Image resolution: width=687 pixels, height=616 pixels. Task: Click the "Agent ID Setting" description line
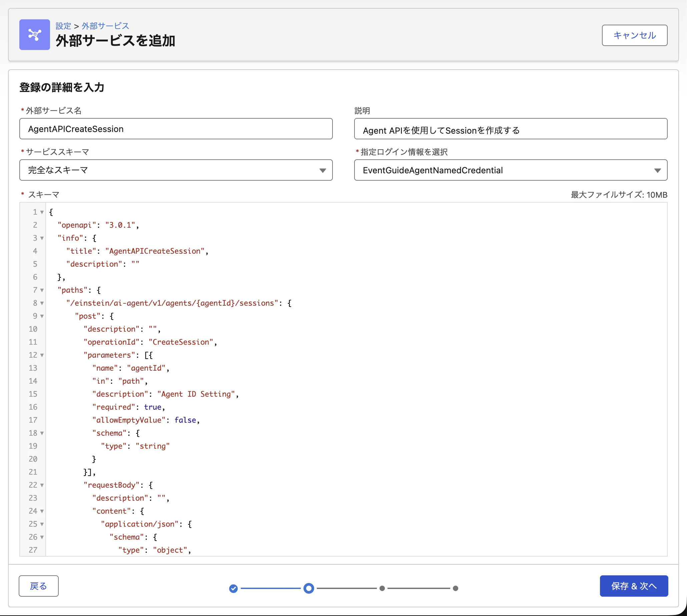(165, 394)
